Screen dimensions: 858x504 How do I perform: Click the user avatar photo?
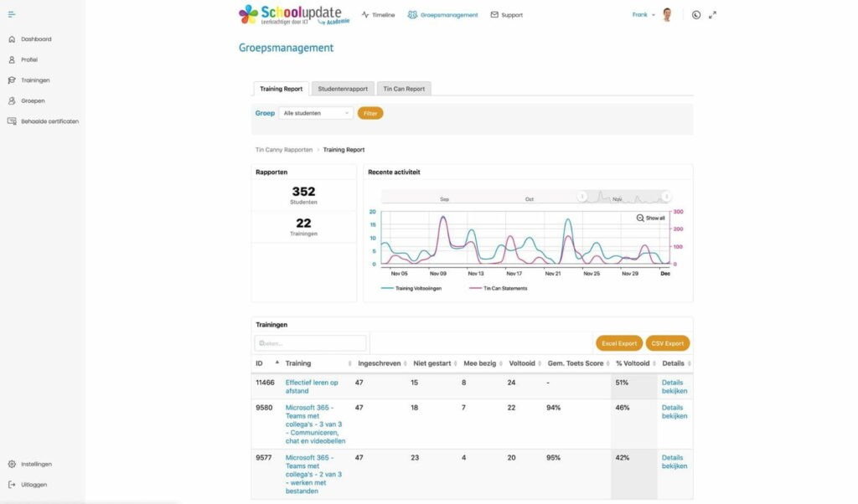(667, 15)
